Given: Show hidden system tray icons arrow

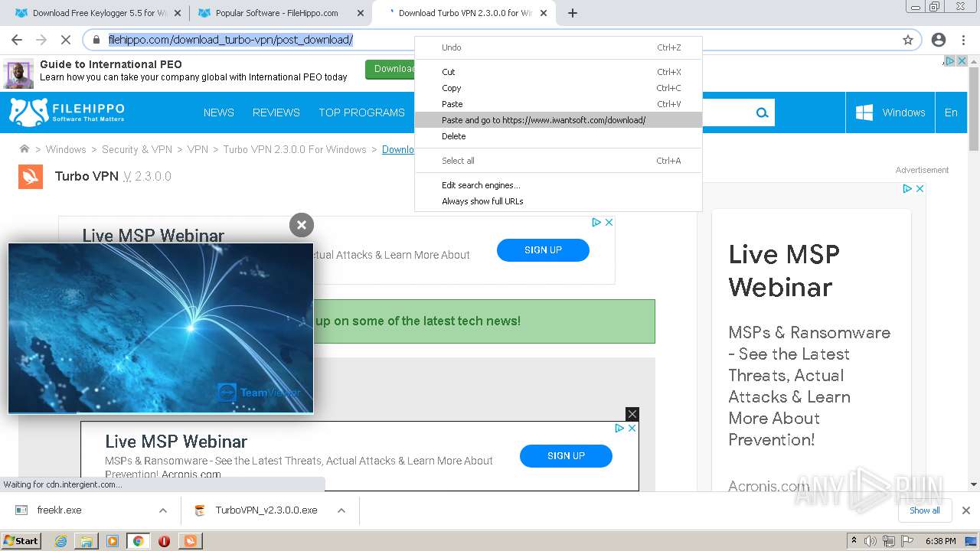Looking at the screenshot, I should [854, 541].
